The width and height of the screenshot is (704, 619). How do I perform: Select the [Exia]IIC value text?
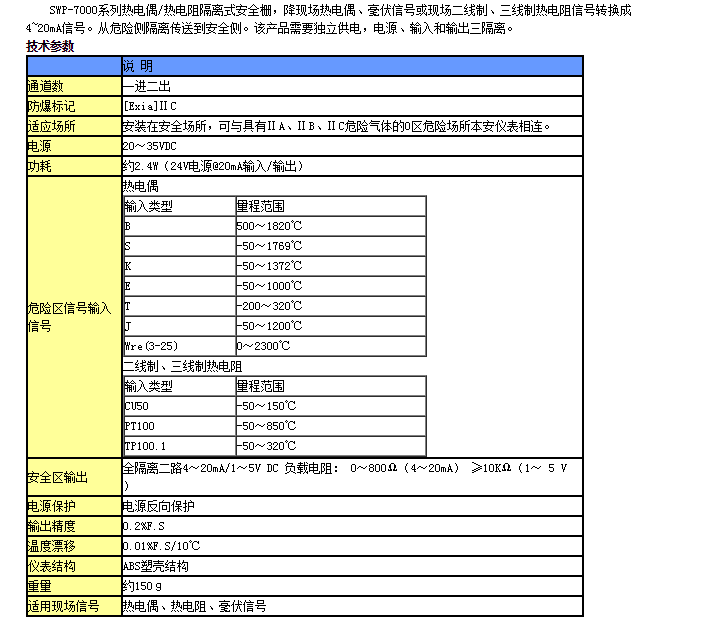[x=150, y=106]
